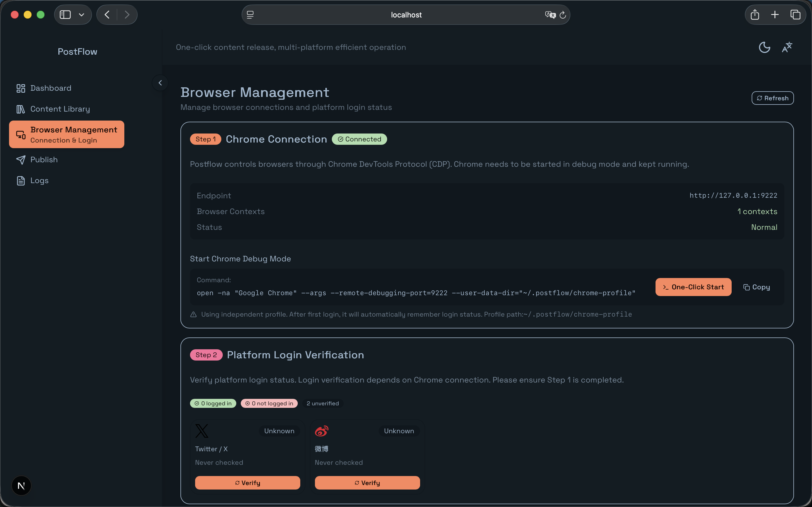Open the Logs page
The height and width of the screenshot is (507, 812).
point(39,180)
